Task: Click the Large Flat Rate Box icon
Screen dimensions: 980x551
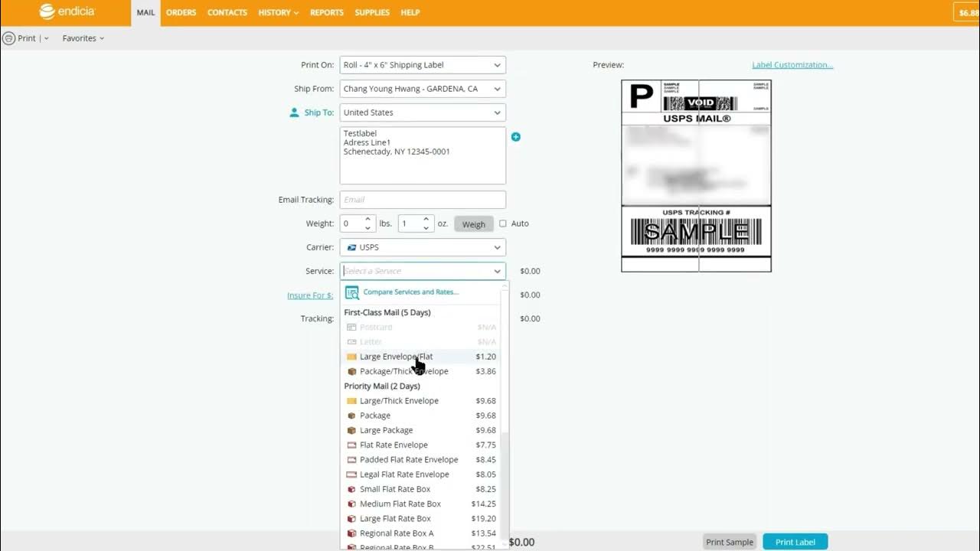Action: [351, 519]
